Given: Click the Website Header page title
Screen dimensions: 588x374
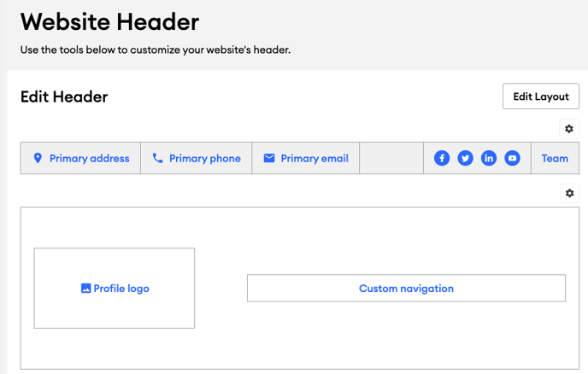Looking at the screenshot, I should coord(109,21).
